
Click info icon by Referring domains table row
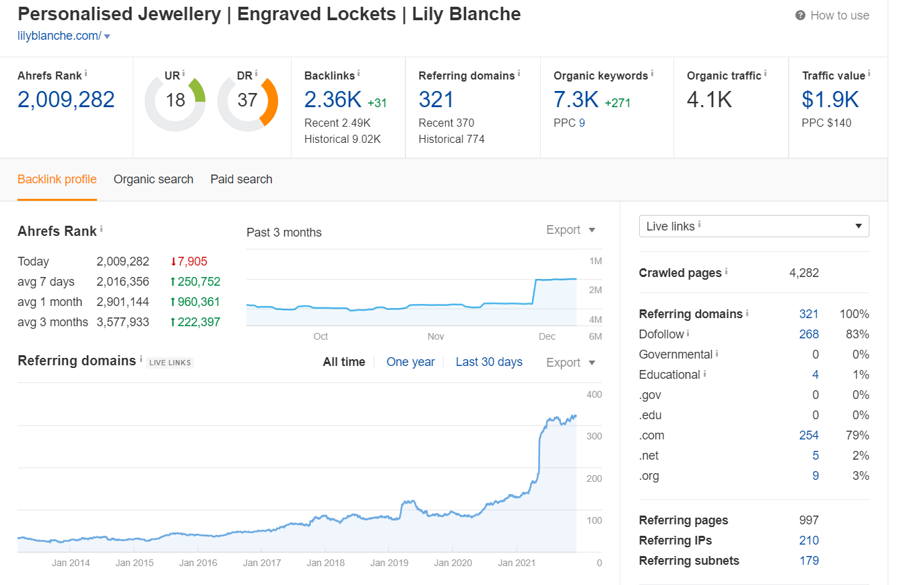[748, 312]
